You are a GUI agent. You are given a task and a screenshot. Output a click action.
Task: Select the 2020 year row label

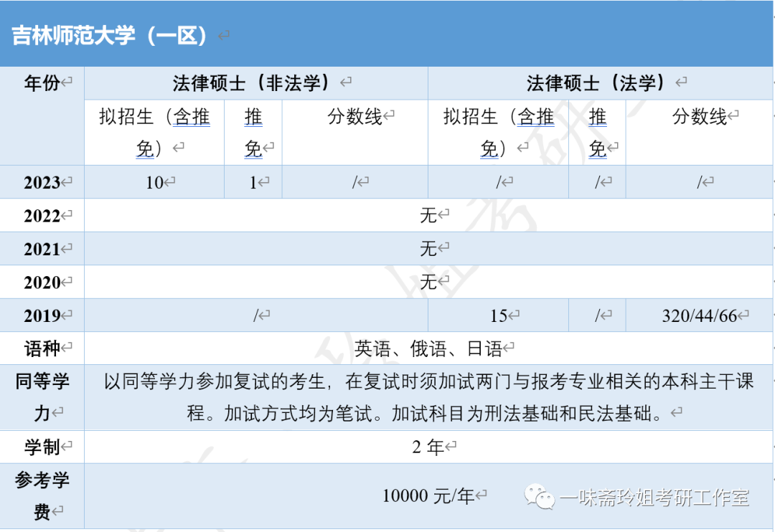42,282
